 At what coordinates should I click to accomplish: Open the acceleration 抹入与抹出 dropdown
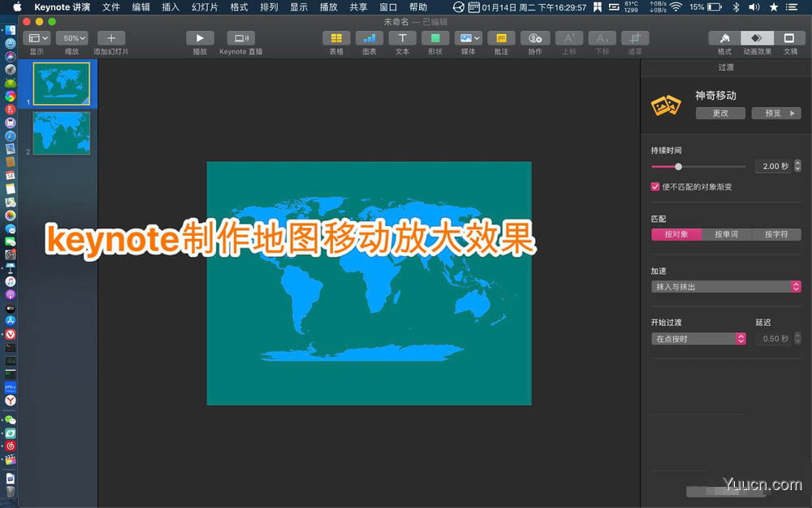coord(726,287)
